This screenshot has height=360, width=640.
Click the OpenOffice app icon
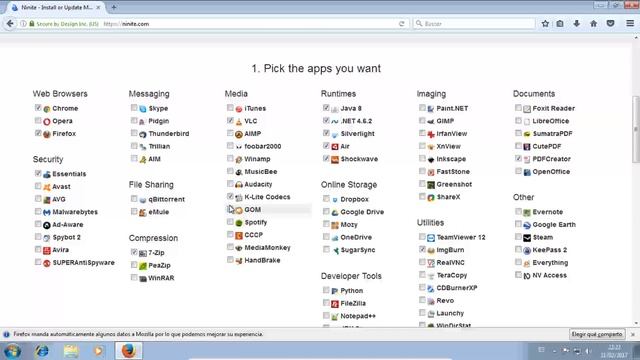point(527,172)
